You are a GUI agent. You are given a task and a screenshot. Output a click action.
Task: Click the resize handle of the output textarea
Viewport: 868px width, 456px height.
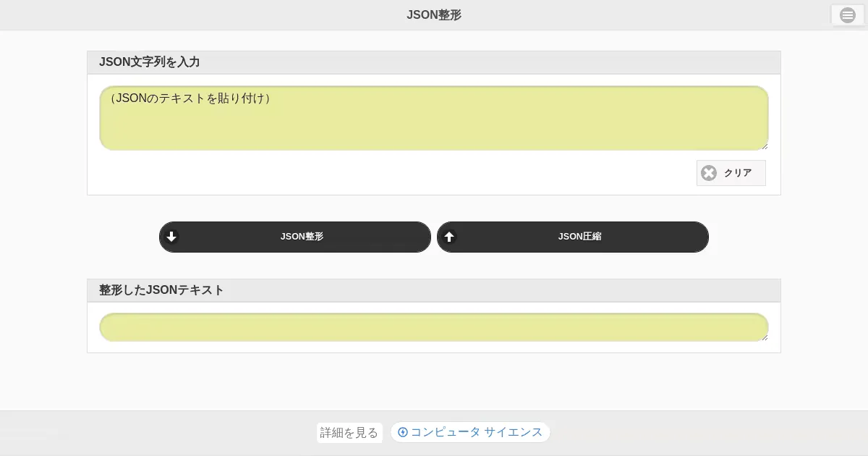point(764,337)
